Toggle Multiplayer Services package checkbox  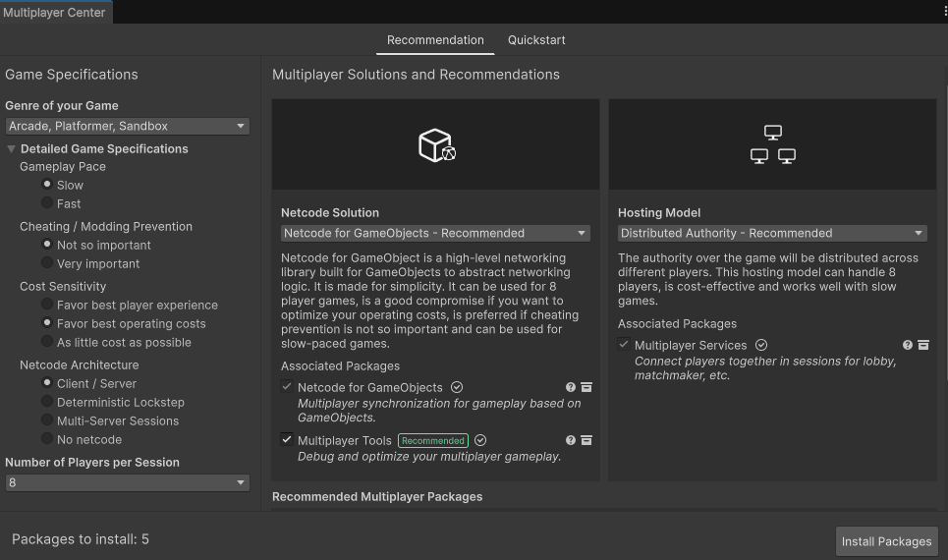point(624,344)
